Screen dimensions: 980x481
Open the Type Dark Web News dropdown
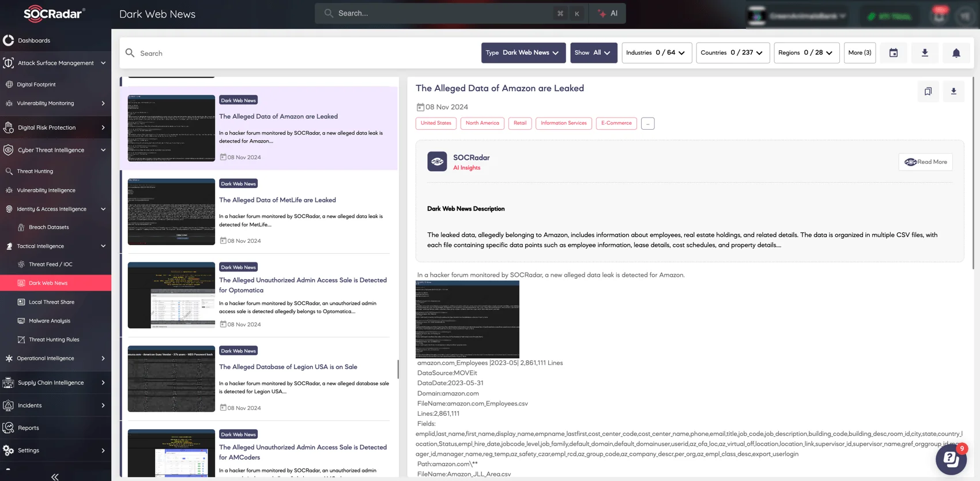(x=523, y=53)
